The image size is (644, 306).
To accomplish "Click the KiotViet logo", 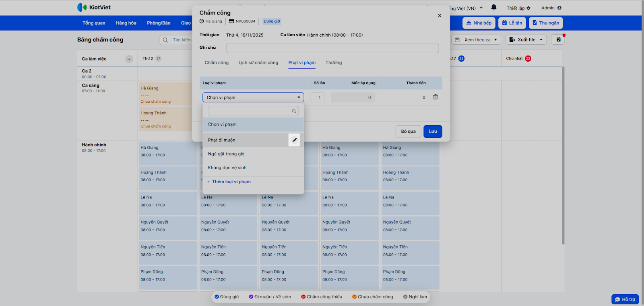I will click(94, 7).
